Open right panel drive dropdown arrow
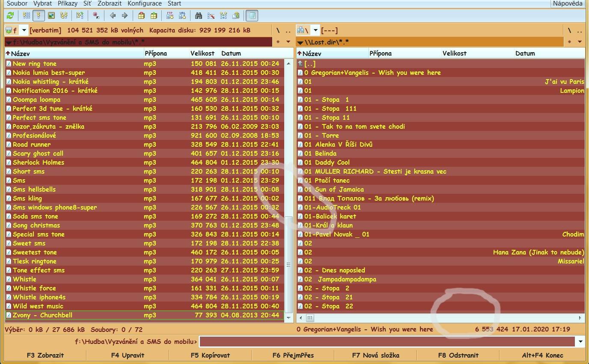This screenshot has height=364, width=589. (x=315, y=30)
